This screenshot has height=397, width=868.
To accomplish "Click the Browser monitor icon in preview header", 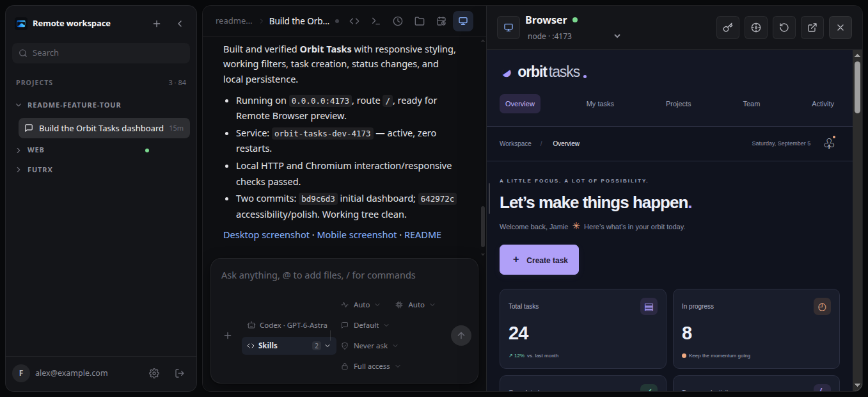I will (x=509, y=28).
